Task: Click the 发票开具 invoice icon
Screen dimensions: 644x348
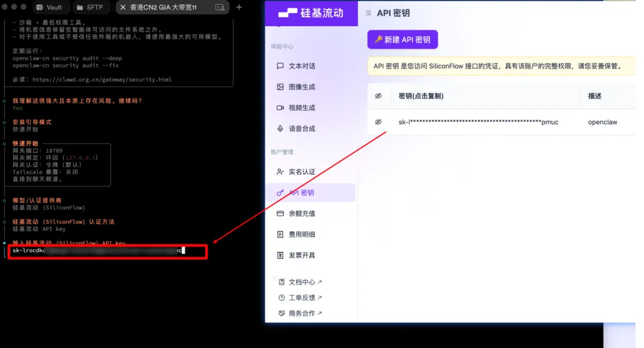Action: pyautogui.click(x=280, y=255)
